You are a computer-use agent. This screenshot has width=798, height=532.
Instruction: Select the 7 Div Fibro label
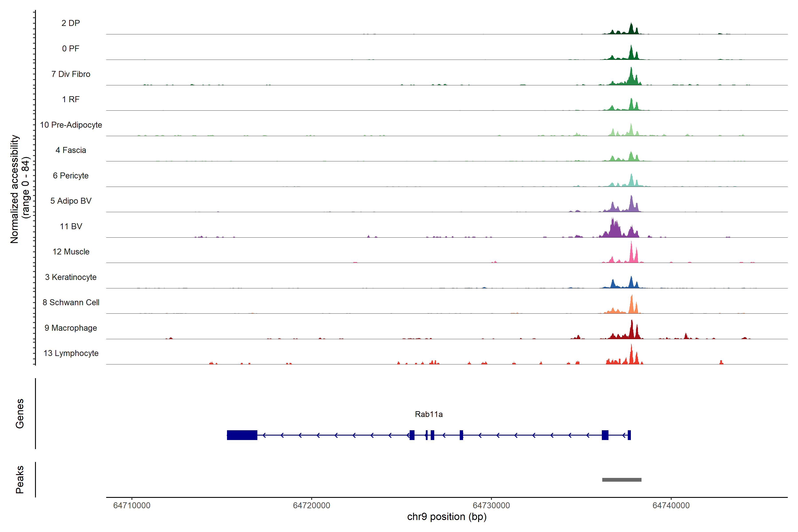coord(70,74)
